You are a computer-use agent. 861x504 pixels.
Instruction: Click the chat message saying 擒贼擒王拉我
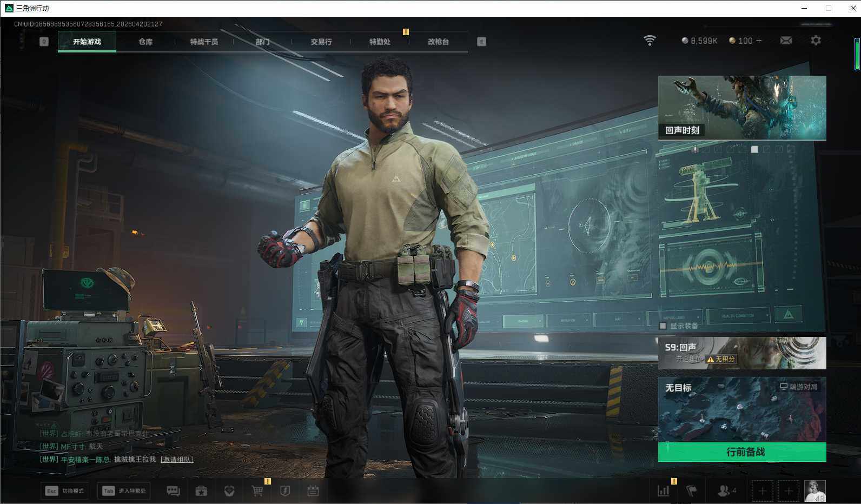tap(98, 460)
